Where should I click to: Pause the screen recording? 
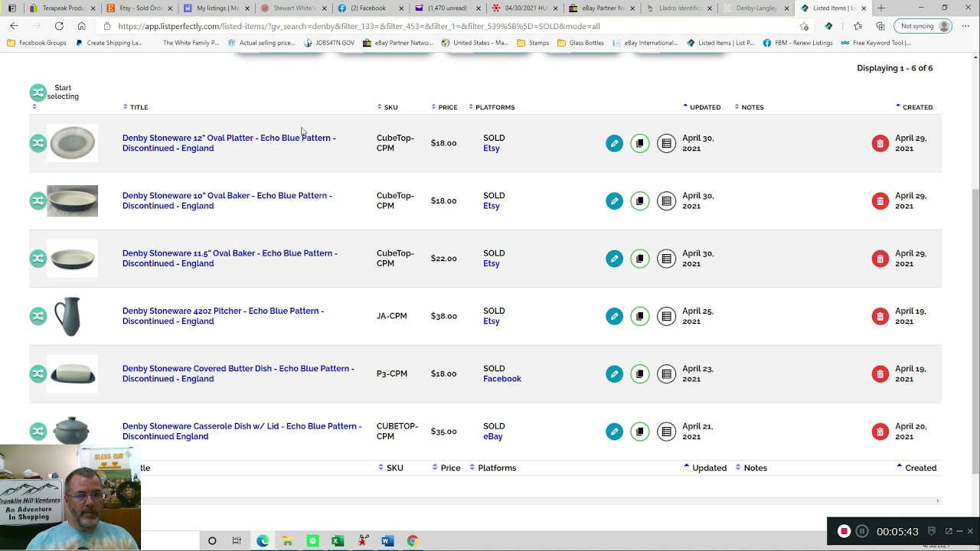[862, 531]
